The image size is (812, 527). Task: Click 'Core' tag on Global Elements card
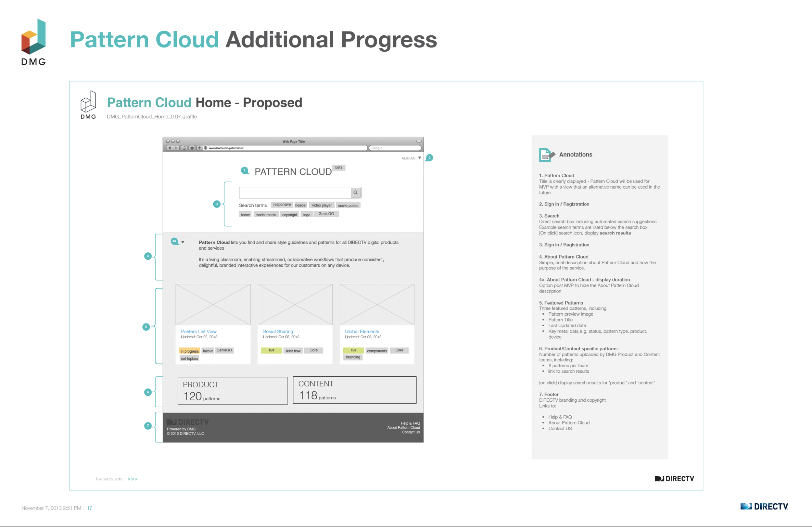399,350
